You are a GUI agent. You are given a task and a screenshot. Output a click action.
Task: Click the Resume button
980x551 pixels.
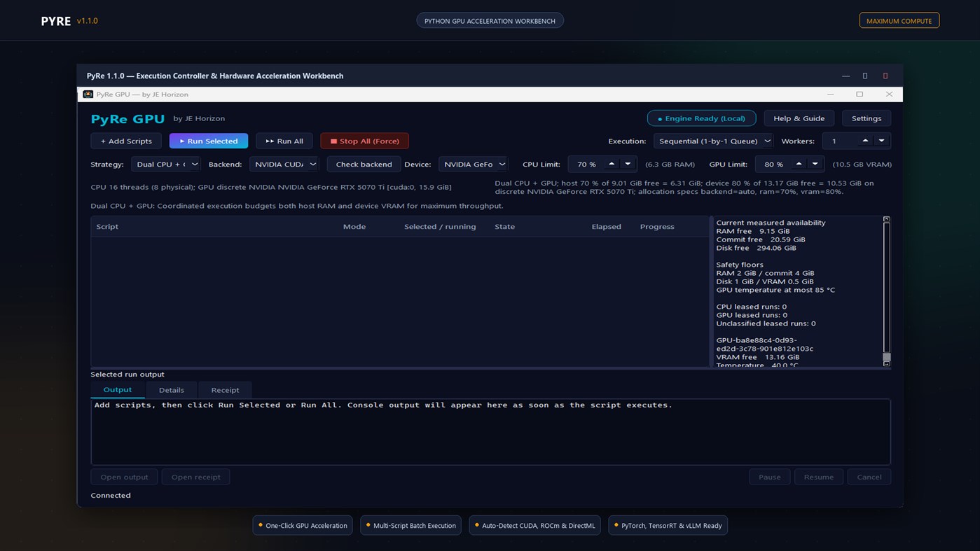[819, 477]
